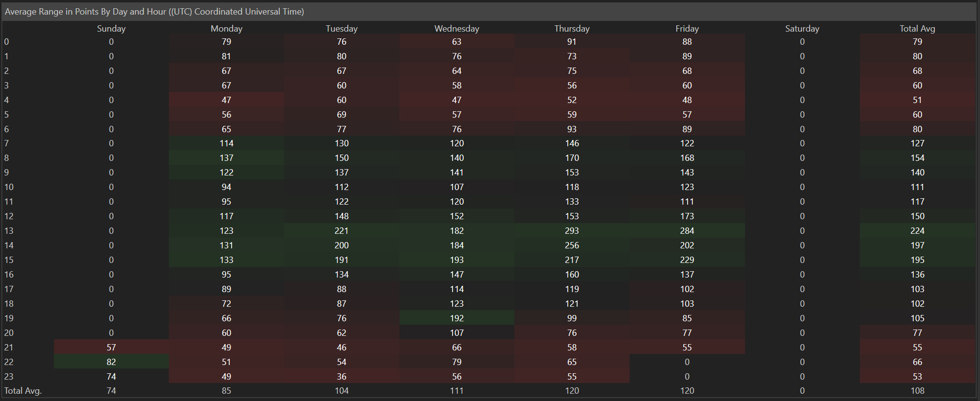The width and height of the screenshot is (980, 401).
Task: Select the hour 0 row label
Action: point(6,42)
